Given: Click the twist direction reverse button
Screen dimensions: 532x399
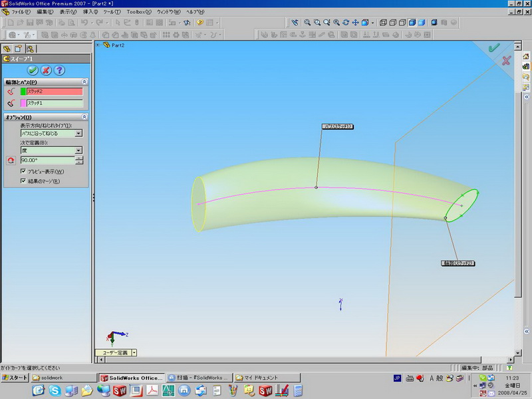Looking at the screenshot, I should 11,160.
